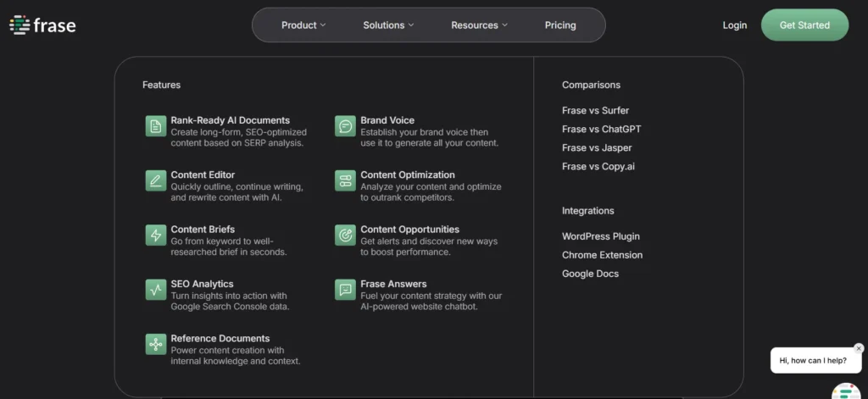Go to the Pricing page
Viewport: 868px width, 399px height.
(560, 25)
